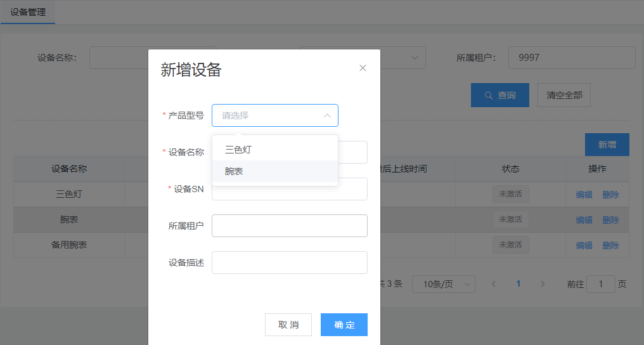Delete the 腕表 device row
The width and height of the screenshot is (644, 345).
tap(610, 220)
